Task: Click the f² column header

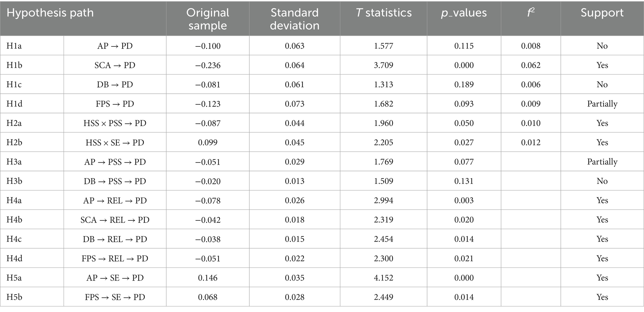Action: click(531, 13)
